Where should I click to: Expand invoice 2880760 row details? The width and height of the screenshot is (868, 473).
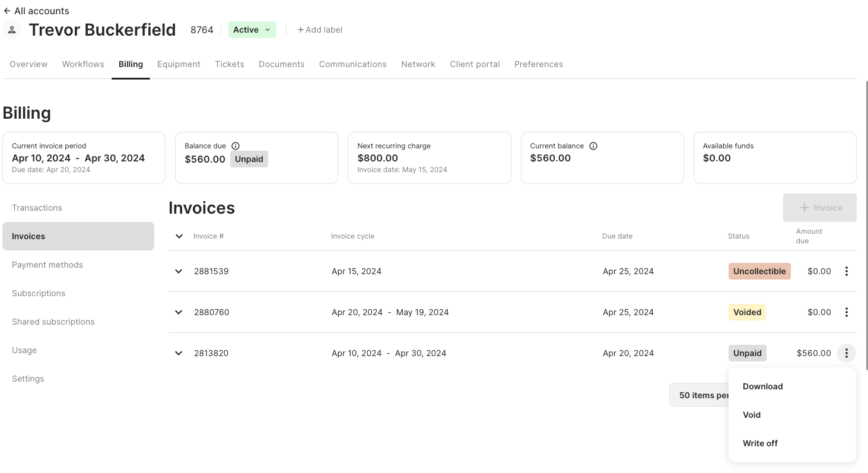pos(179,312)
